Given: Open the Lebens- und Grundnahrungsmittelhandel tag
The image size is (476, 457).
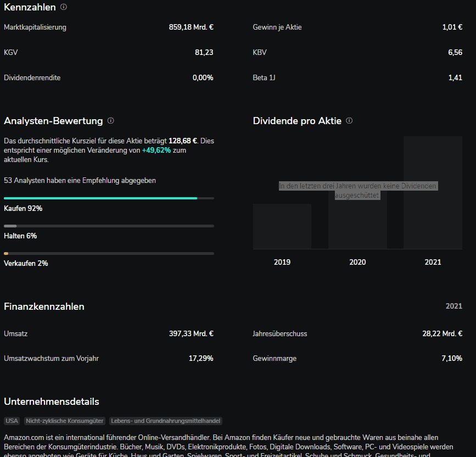Looking at the screenshot, I should click(x=166, y=421).
